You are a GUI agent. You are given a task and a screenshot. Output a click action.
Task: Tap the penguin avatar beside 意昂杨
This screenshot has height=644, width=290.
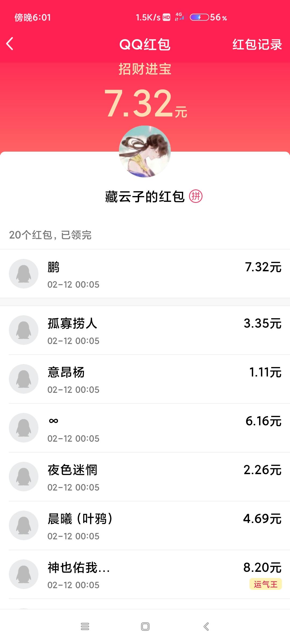[x=24, y=379]
